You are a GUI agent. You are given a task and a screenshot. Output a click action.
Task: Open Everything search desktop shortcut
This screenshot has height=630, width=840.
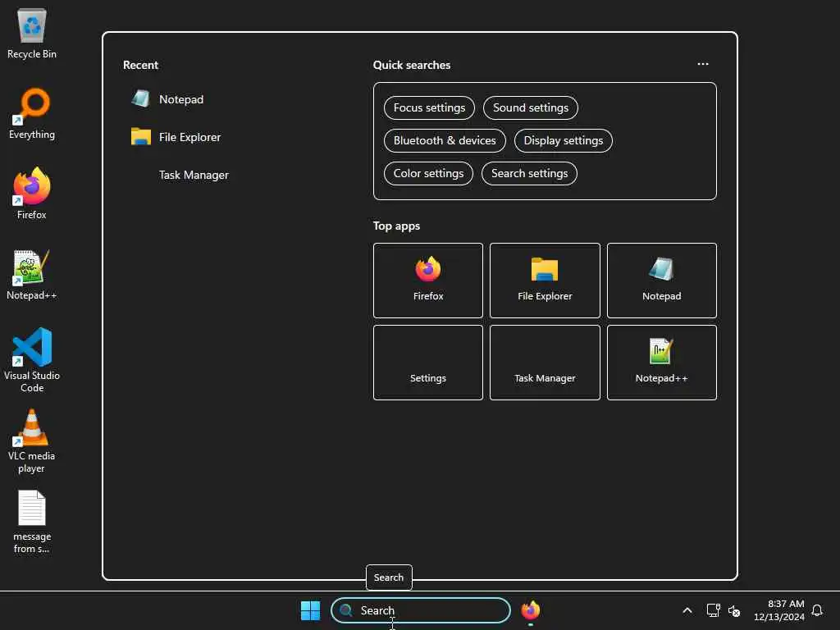click(x=32, y=113)
